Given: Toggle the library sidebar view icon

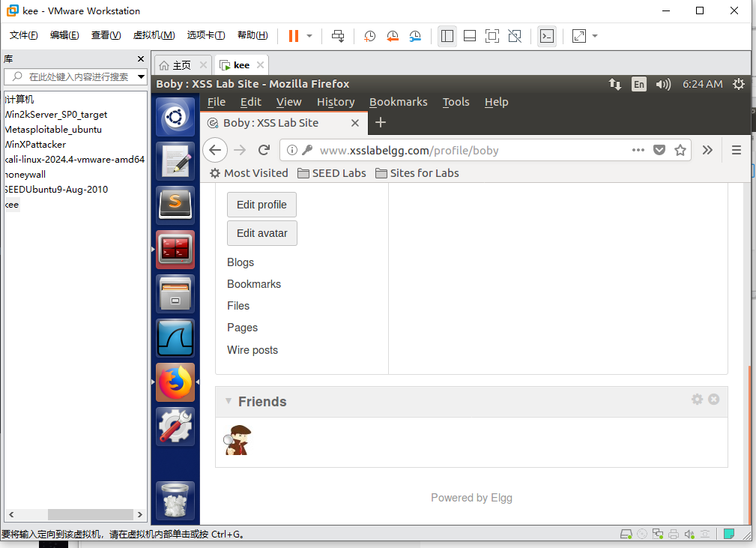Looking at the screenshot, I should tap(447, 36).
